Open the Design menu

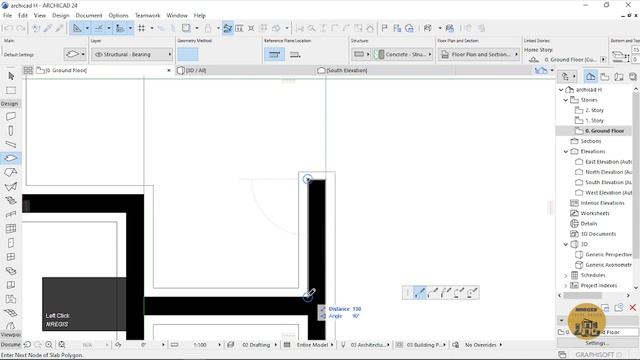point(61,16)
